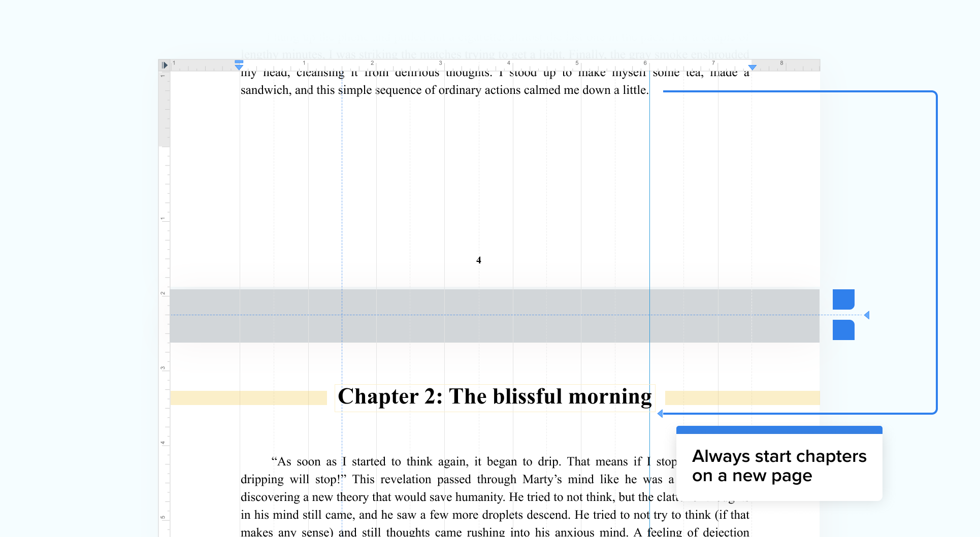This screenshot has height=537, width=980.
Task: Select the right indent marker on the ruler
Action: click(x=753, y=67)
